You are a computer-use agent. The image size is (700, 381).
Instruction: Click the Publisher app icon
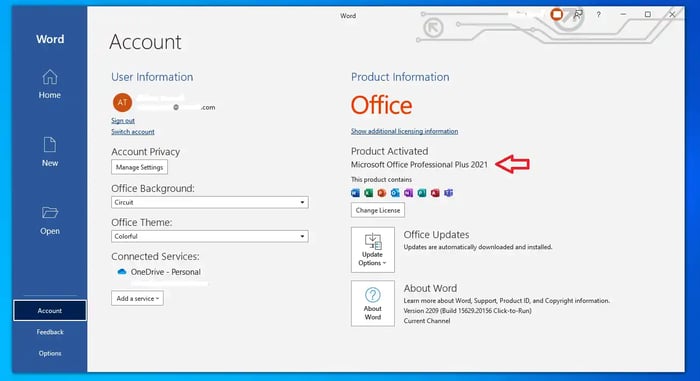pyautogui.click(x=422, y=193)
